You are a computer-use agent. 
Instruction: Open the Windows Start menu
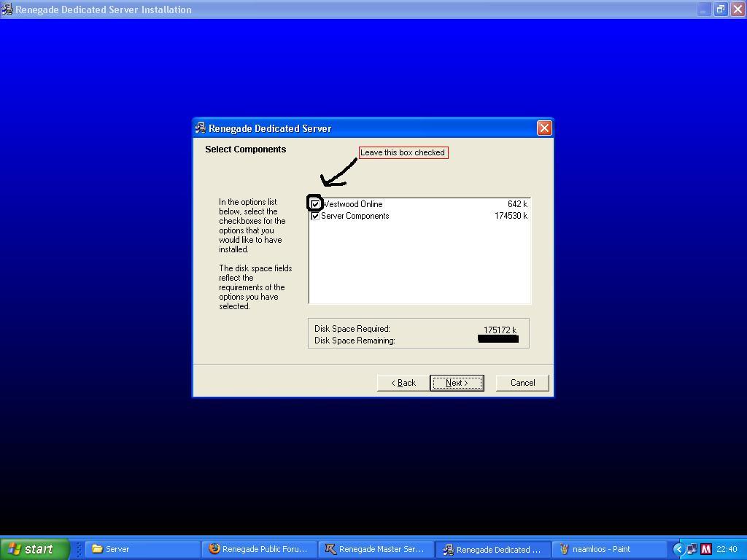34,549
